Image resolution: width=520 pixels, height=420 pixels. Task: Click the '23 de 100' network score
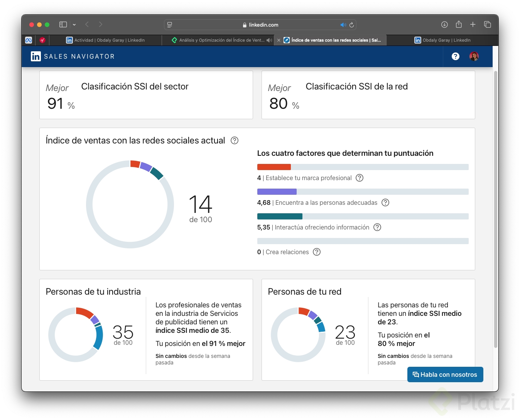[x=345, y=335]
